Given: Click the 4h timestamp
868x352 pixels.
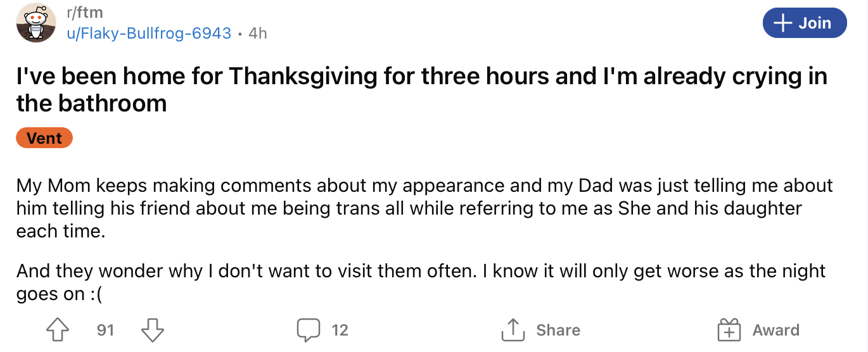Looking at the screenshot, I should tap(258, 33).
